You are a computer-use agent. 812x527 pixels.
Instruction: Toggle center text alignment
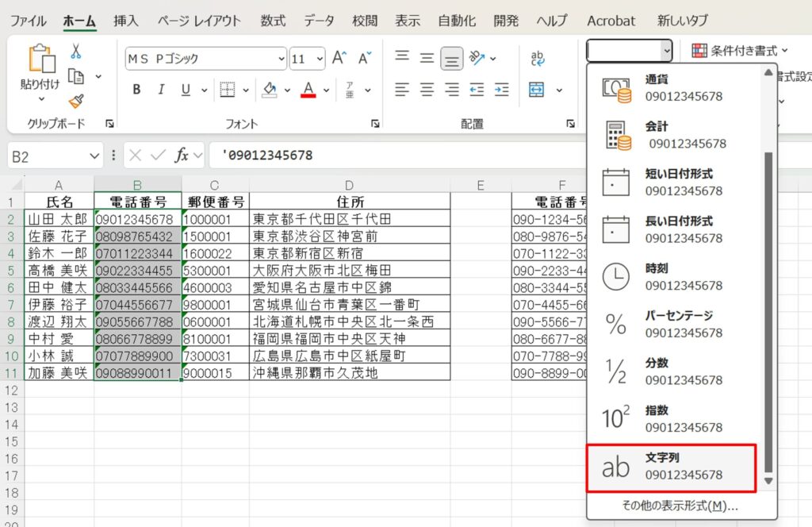[x=427, y=90]
